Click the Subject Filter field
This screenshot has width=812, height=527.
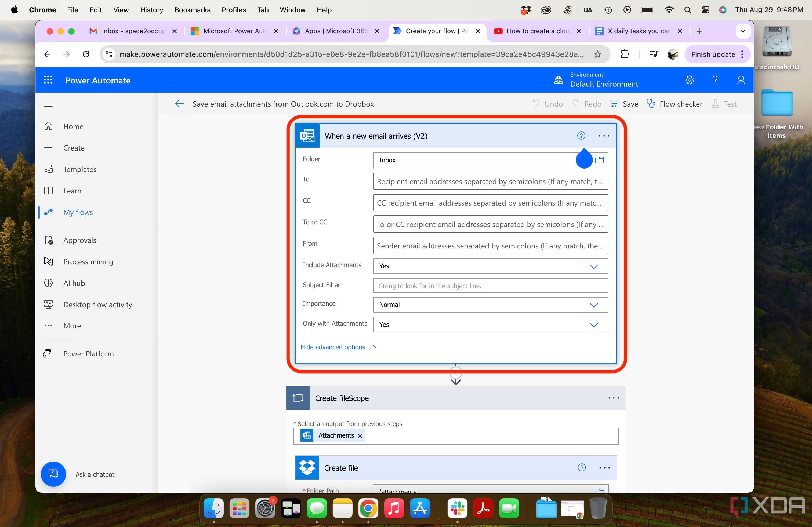(x=490, y=286)
